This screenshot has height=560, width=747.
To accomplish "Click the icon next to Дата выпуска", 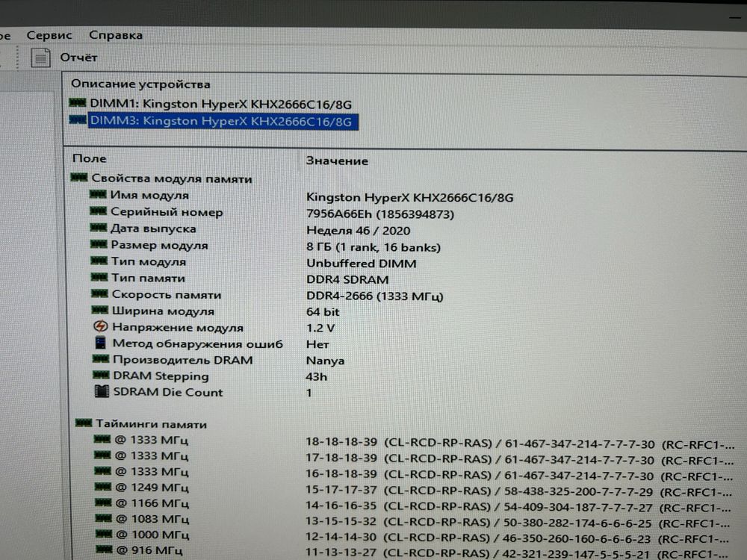I will (x=99, y=228).
